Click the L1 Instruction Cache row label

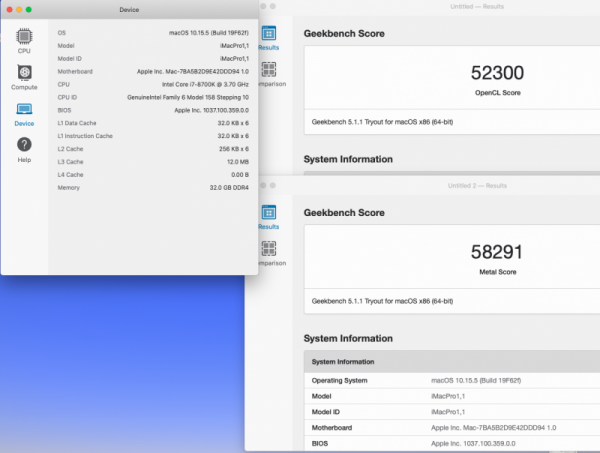click(85, 136)
